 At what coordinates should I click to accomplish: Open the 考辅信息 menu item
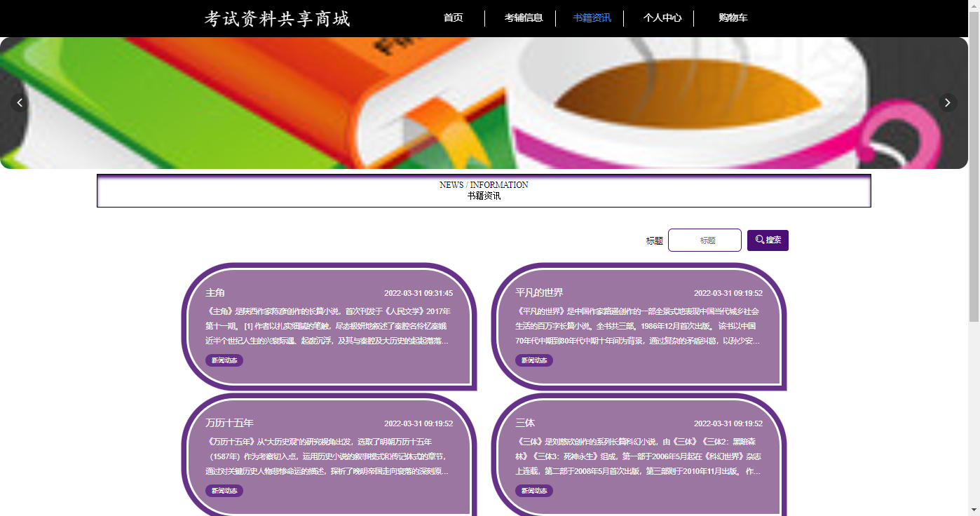coord(524,18)
